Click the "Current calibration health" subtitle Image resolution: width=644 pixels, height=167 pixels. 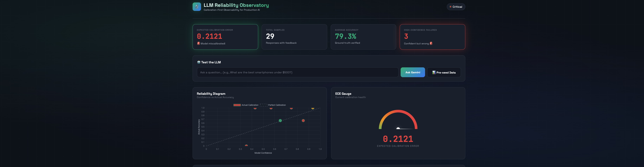point(351,97)
